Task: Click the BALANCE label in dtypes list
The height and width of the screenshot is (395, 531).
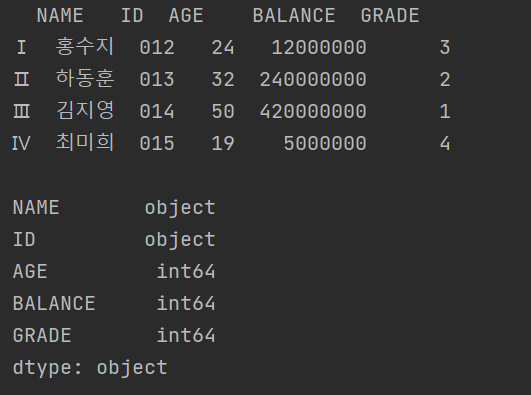Action: point(54,303)
